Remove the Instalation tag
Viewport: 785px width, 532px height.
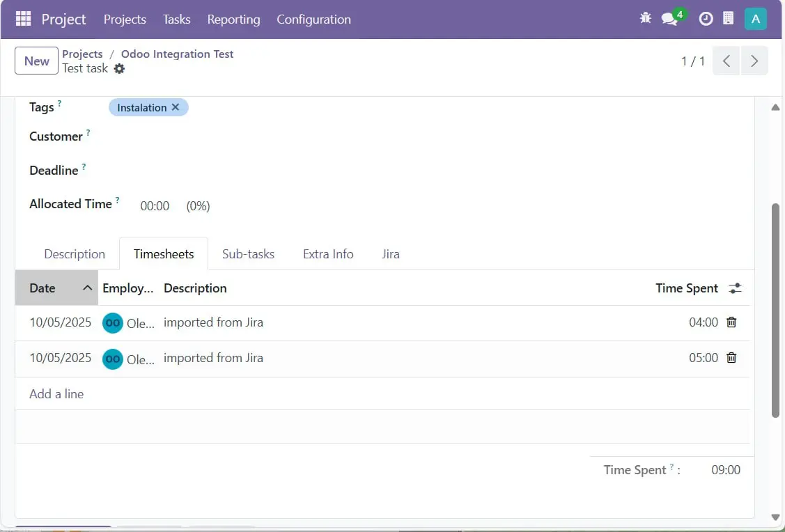pos(176,107)
